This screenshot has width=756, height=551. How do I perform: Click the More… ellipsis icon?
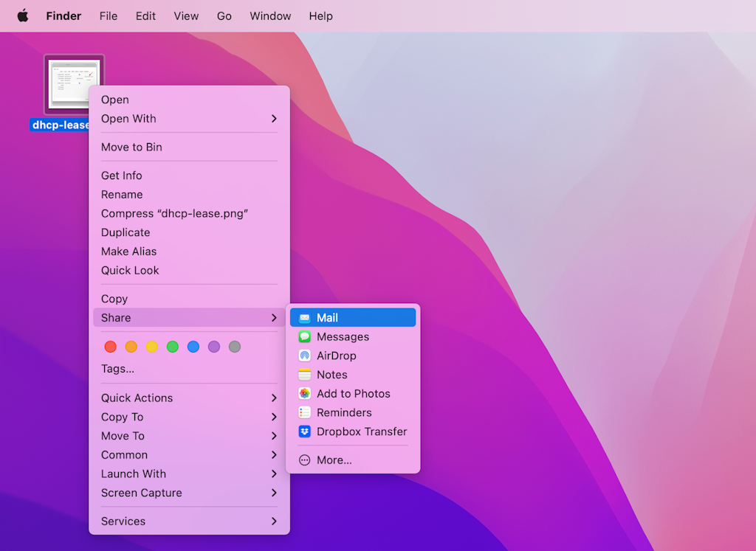point(305,460)
